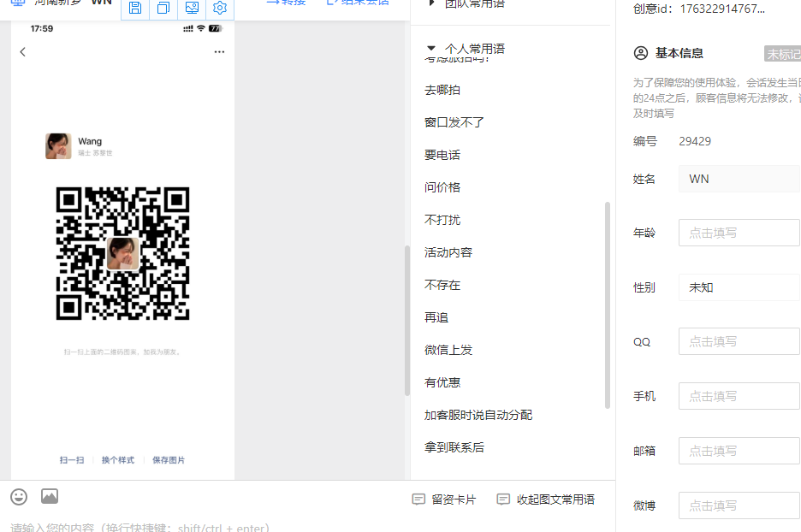Click the 邮箱 input field
The image size is (801, 532).
pyautogui.click(x=739, y=451)
